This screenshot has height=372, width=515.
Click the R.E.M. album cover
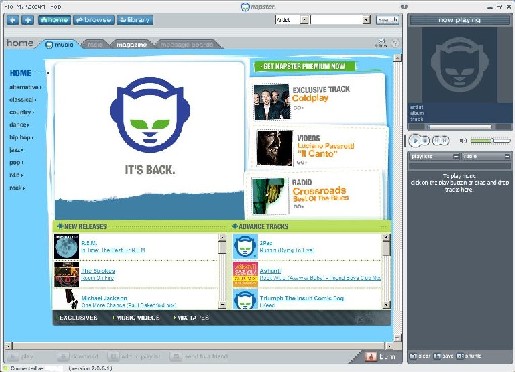66,247
